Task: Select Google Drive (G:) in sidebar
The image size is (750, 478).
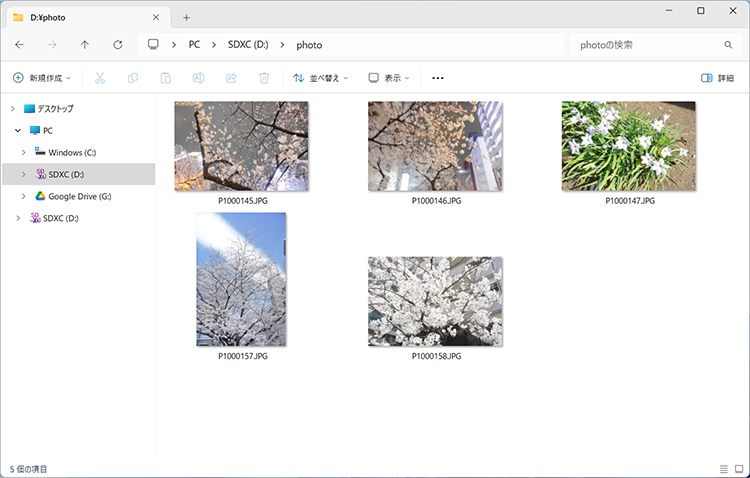Action: pos(79,196)
